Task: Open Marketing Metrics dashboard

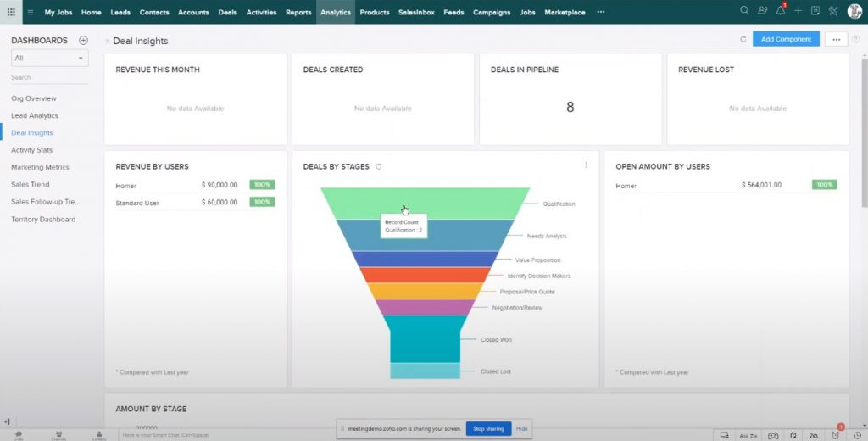Action: (x=40, y=167)
